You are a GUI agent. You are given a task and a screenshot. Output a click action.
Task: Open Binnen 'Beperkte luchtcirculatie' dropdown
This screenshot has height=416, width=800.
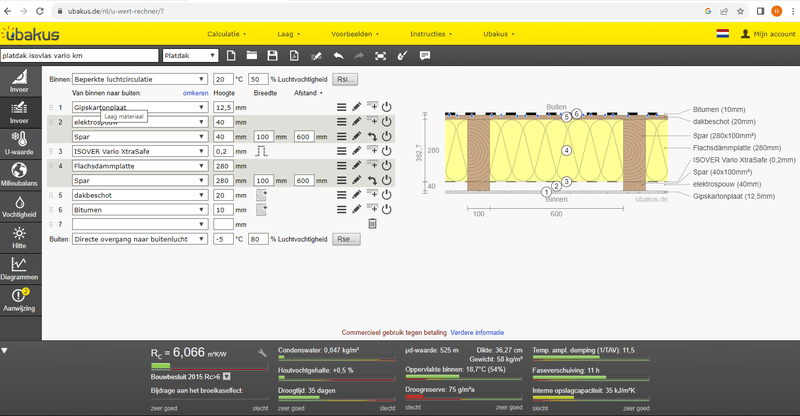[140, 79]
